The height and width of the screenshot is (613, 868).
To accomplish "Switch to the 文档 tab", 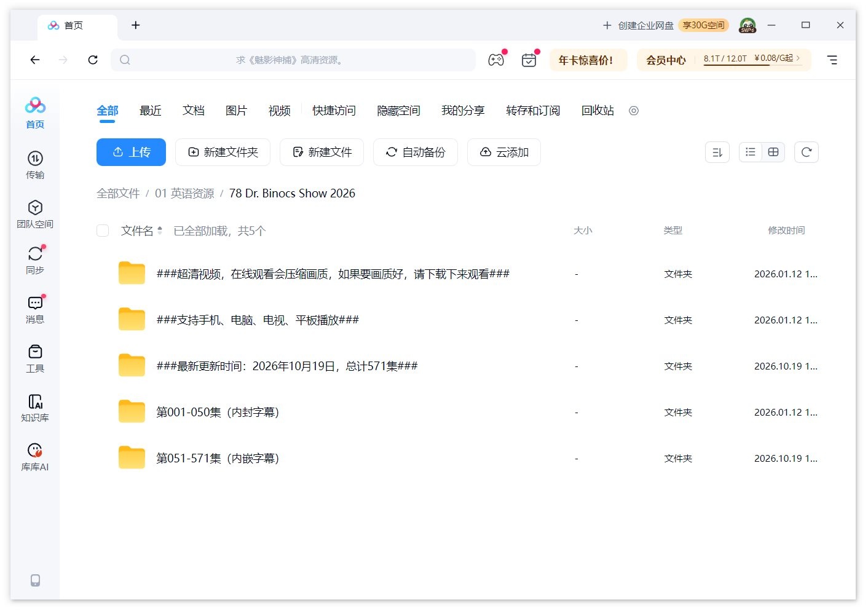I will (194, 111).
